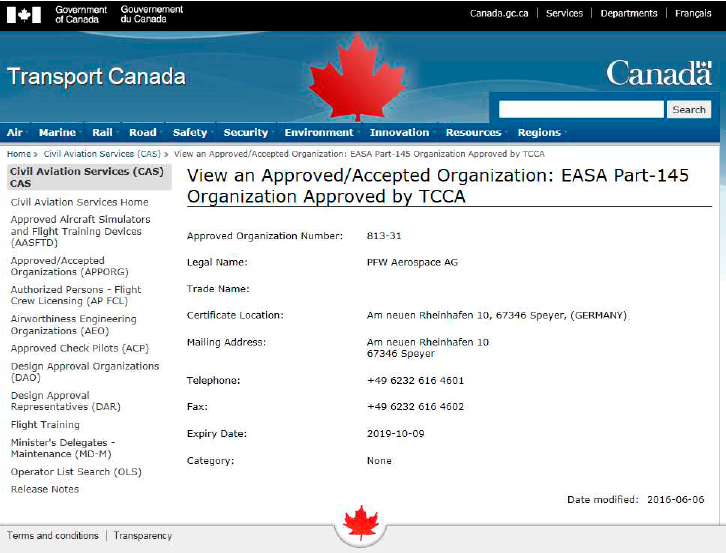Click into the search text field
The width and height of the screenshot is (726, 553).
(581, 109)
